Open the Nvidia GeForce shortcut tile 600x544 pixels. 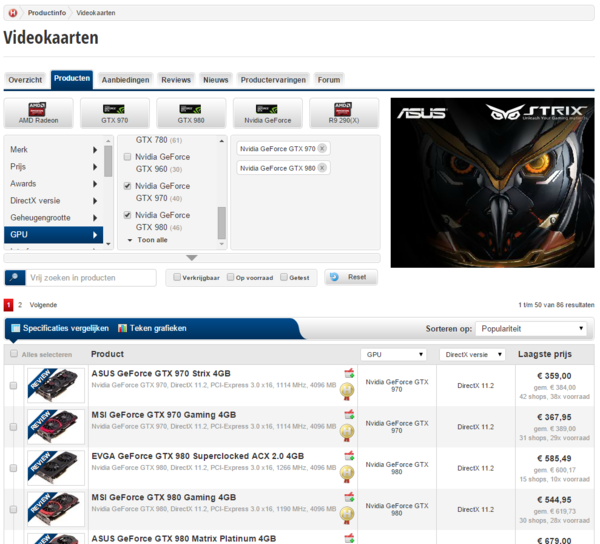click(x=267, y=113)
